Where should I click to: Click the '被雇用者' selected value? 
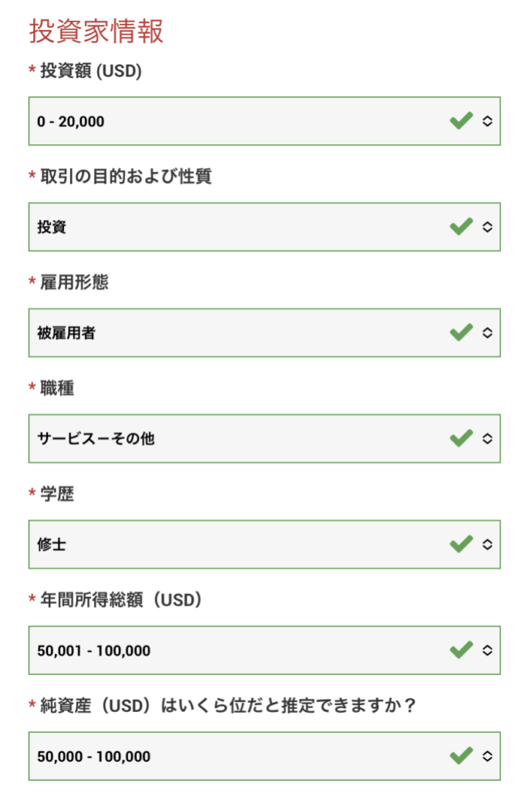click(66, 332)
